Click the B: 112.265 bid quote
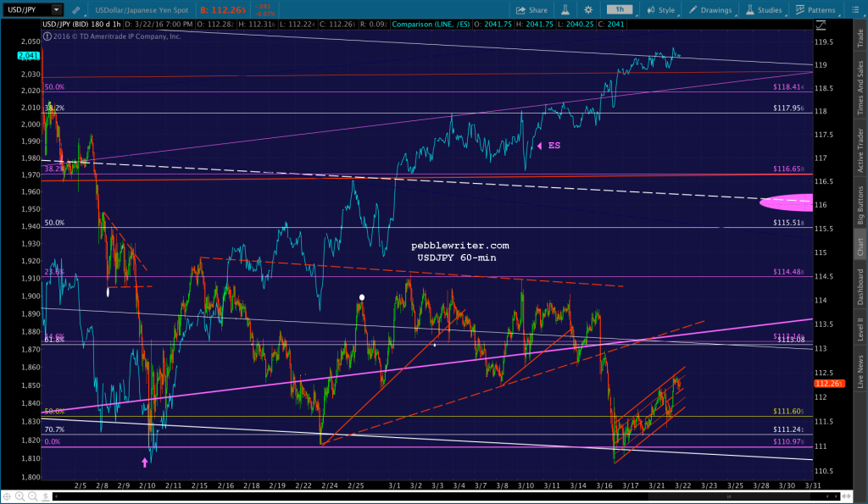 [223, 10]
